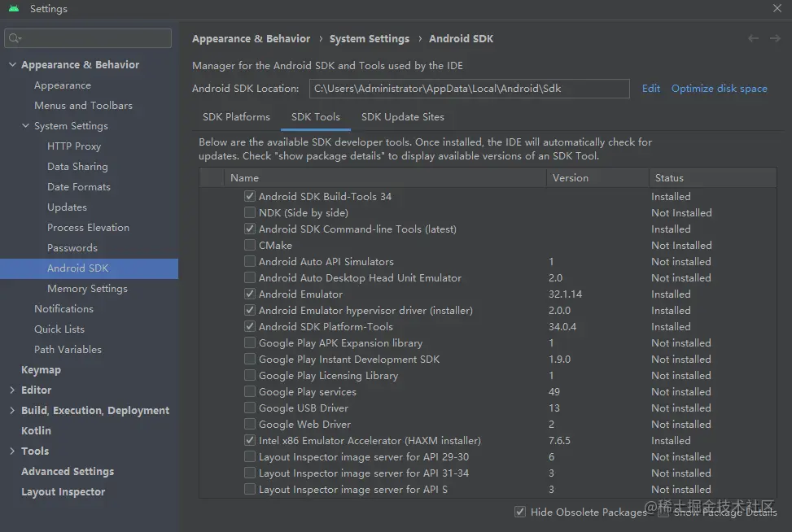This screenshot has height=532, width=792.
Task: Collapse Appearance & Behavior tree node
Action: pyautogui.click(x=13, y=64)
